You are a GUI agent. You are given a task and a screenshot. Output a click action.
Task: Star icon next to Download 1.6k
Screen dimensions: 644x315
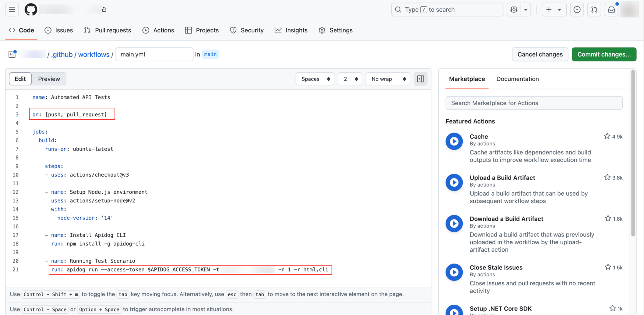pos(608,218)
